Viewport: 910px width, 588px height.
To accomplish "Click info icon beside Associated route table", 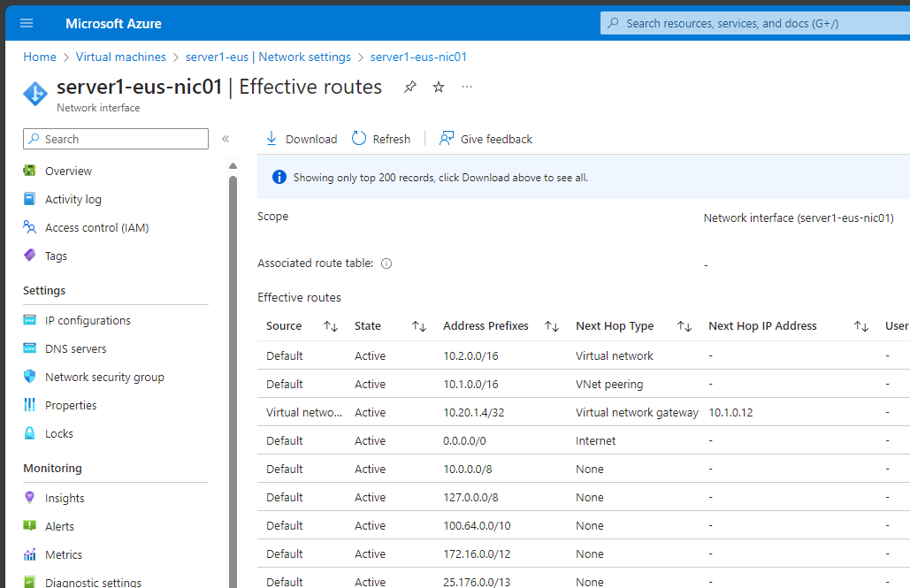I will 386,263.
